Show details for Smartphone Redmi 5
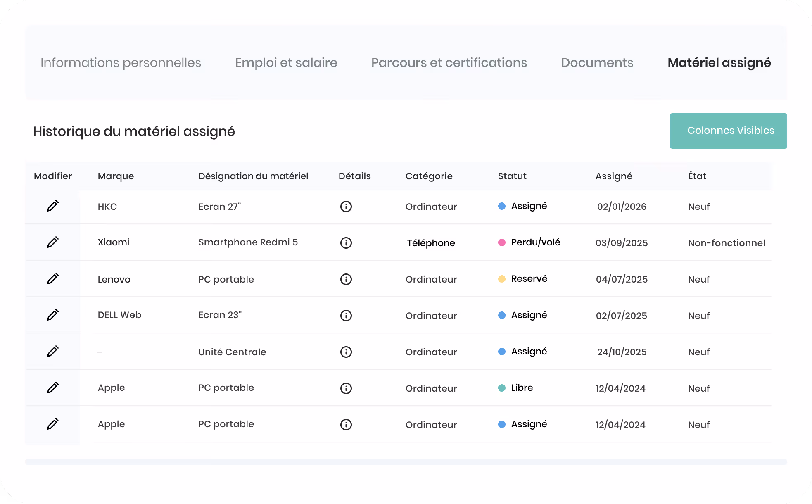The image size is (812, 504). click(x=346, y=243)
